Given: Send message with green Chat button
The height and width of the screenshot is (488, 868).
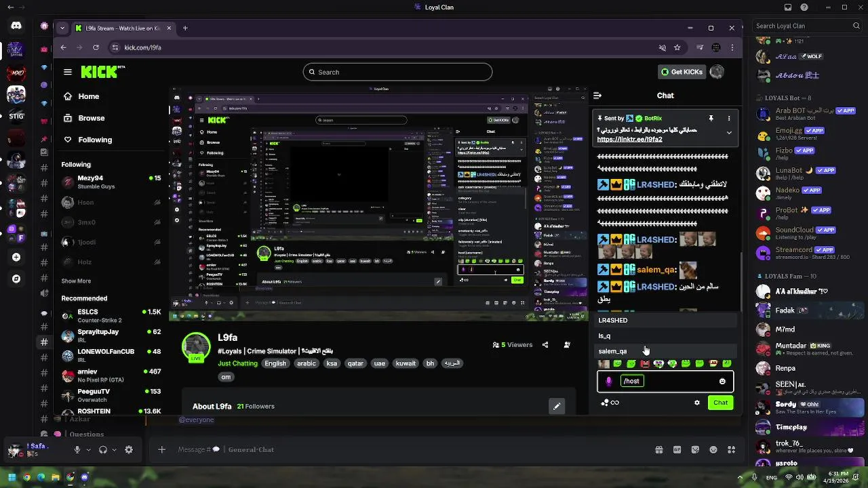Looking at the screenshot, I should click(x=720, y=403).
